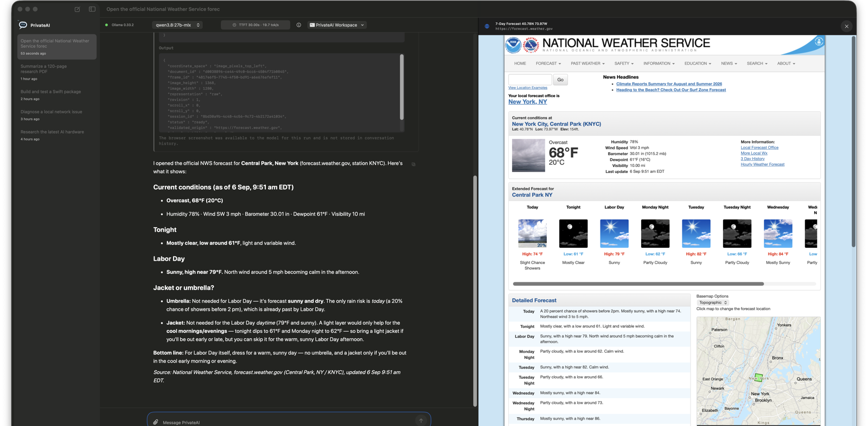Click the NOAA round logo
The image size is (868, 426).
tap(513, 45)
